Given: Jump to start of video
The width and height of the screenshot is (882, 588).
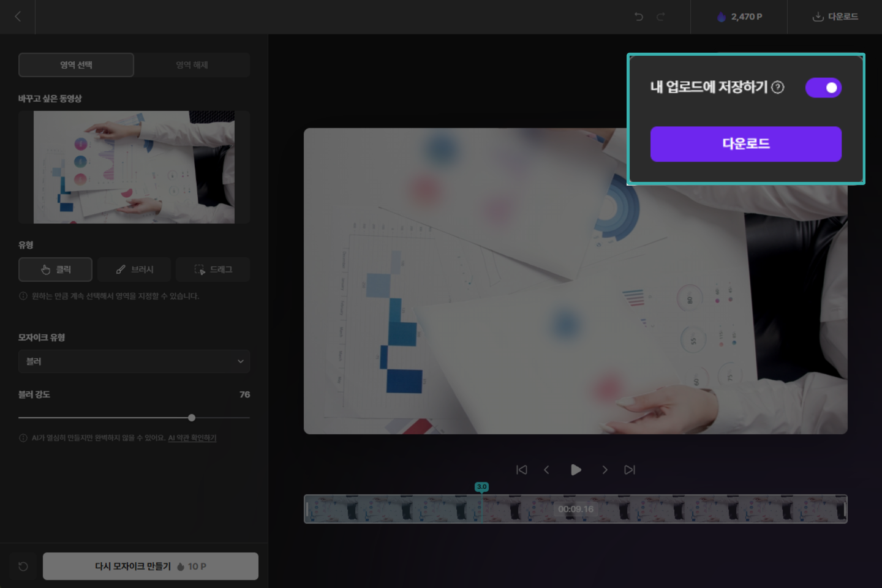Looking at the screenshot, I should [522, 470].
